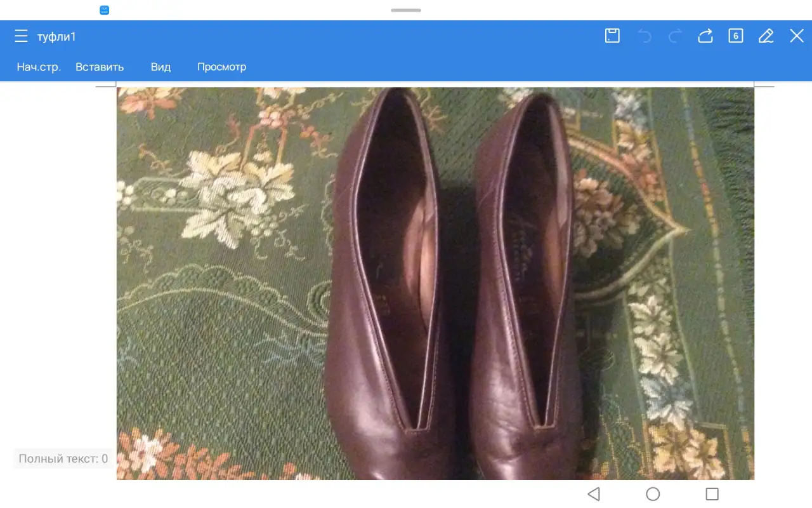The image size is (812, 508).
Task: Open the hamburger menu beside туфли1
Action: point(21,36)
